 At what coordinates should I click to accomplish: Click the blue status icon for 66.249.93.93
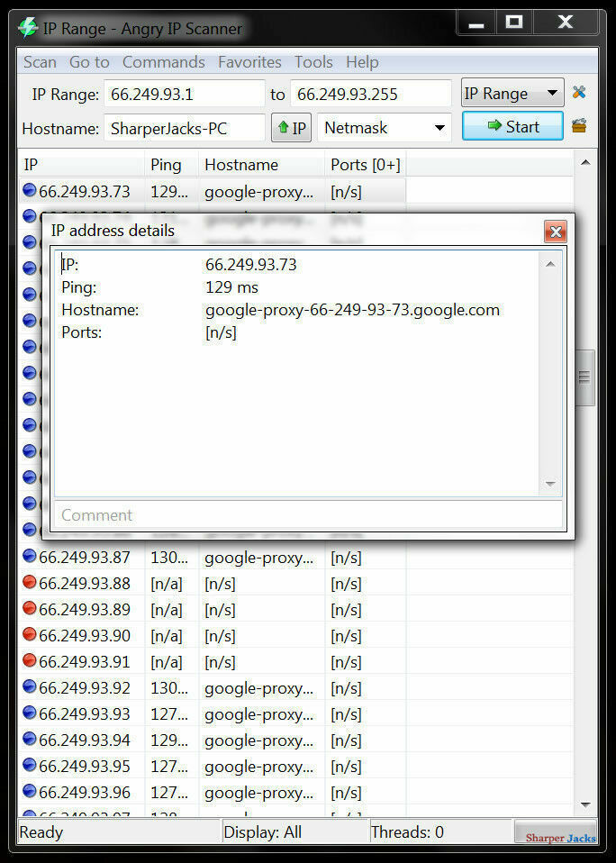[29, 713]
